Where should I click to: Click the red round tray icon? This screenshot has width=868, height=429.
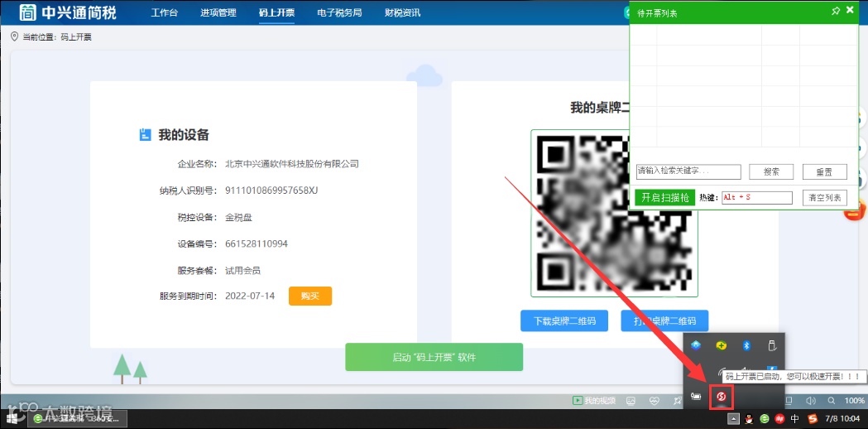click(x=779, y=418)
